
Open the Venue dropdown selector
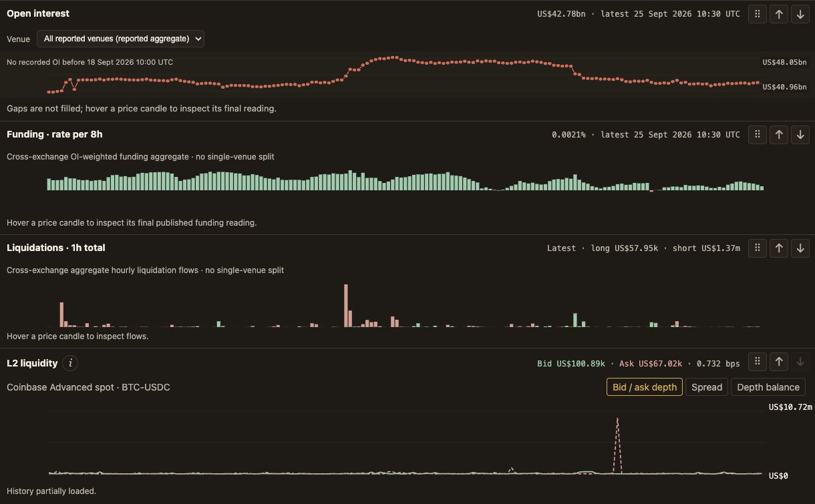click(120, 39)
